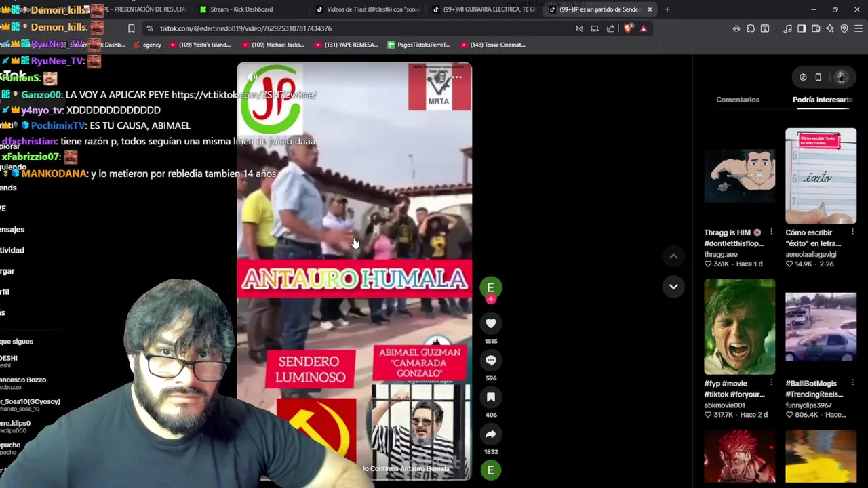Open the abkmovie001 creator link
The image size is (868, 488).
pyautogui.click(x=724, y=405)
